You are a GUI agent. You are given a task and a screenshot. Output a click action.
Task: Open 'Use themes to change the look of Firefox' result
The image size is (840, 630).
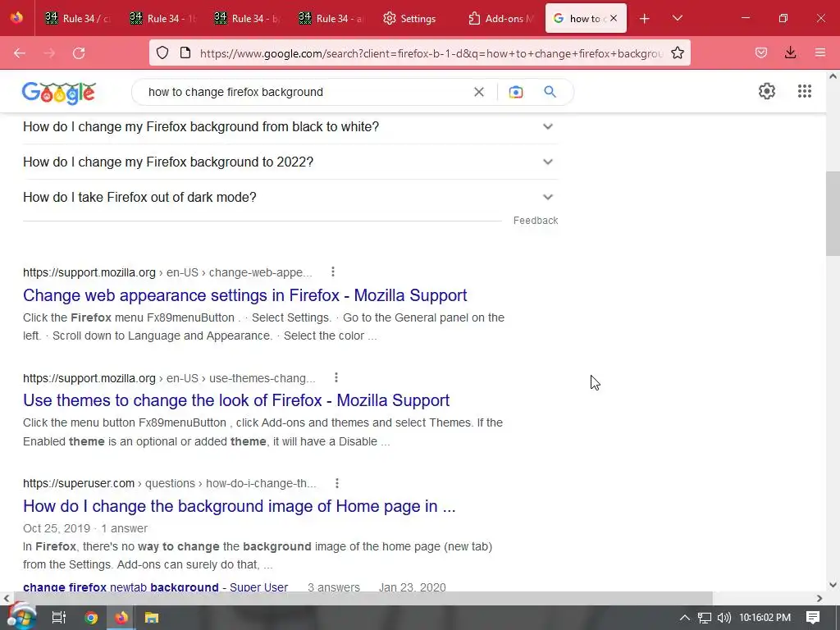coord(236,400)
